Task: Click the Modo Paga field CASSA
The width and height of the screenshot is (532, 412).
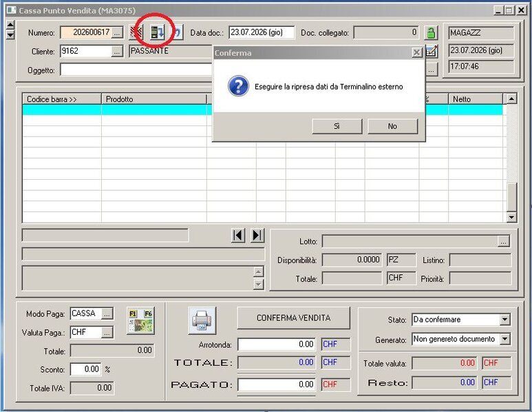Action: [86, 313]
